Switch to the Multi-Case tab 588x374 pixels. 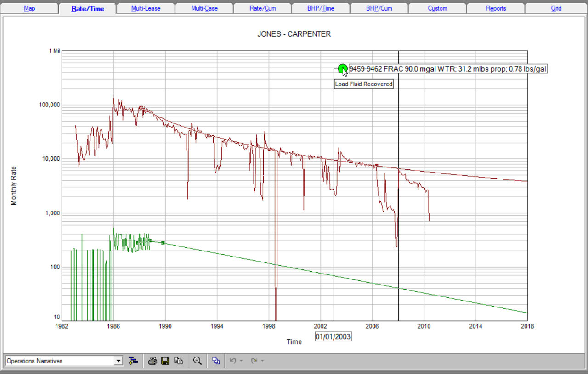point(204,8)
